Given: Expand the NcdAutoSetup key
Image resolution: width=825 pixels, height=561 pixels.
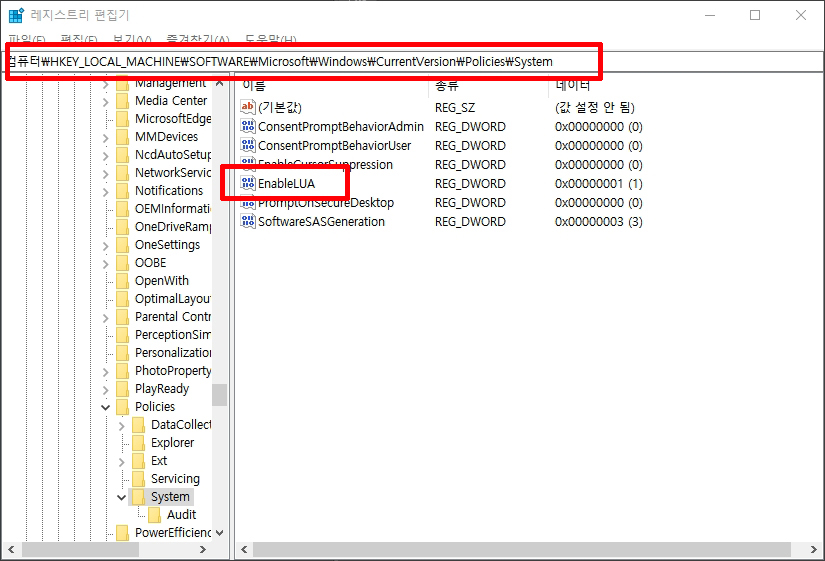Looking at the screenshot, I should click(x=106, y=155).
